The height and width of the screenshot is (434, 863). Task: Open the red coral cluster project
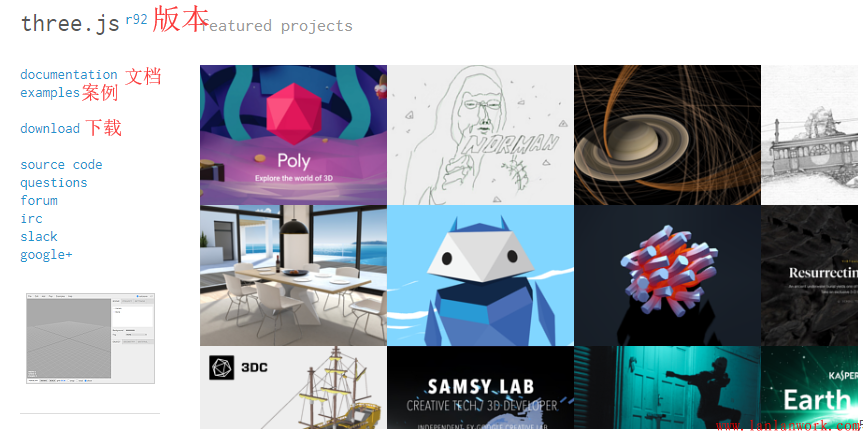(668, 276)
